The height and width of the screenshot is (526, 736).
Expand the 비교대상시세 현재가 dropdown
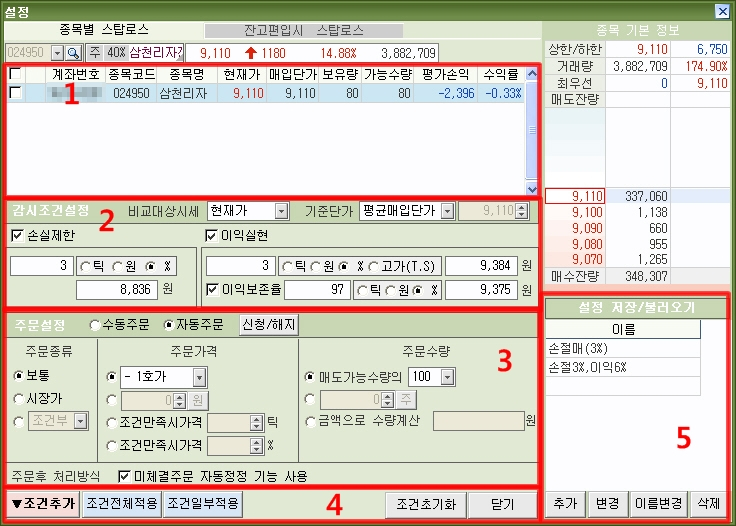click(x=280, y=211)
